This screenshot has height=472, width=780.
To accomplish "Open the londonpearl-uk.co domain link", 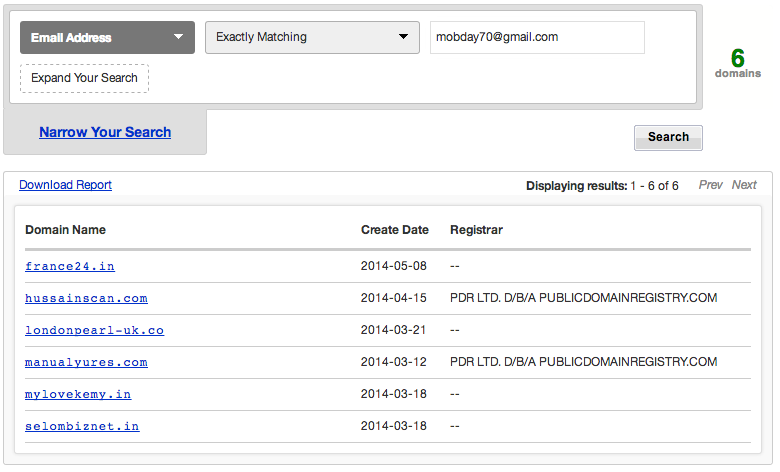I will 94,331.
